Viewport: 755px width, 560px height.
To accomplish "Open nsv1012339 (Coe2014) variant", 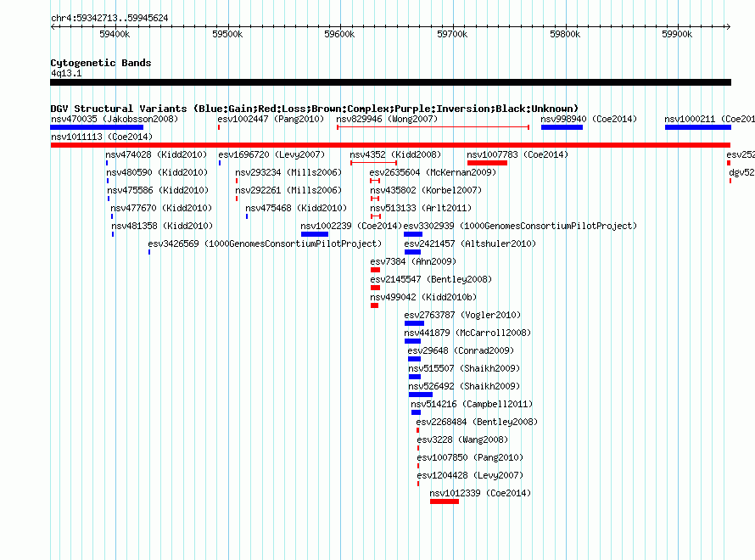I will (x=480, y=493).
